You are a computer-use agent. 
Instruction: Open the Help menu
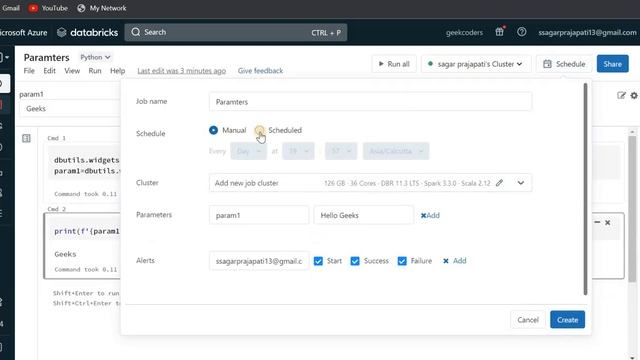[x=118, y=71]
